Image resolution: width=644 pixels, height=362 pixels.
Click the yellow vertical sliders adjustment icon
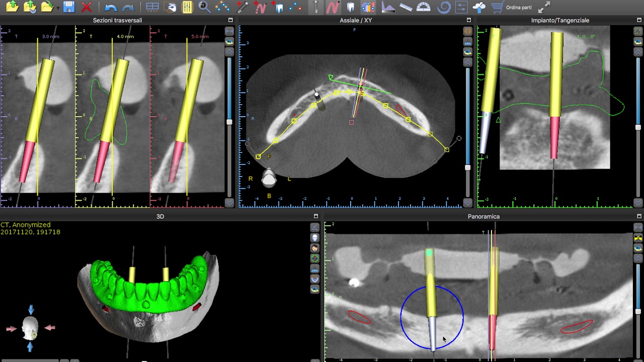187,7
